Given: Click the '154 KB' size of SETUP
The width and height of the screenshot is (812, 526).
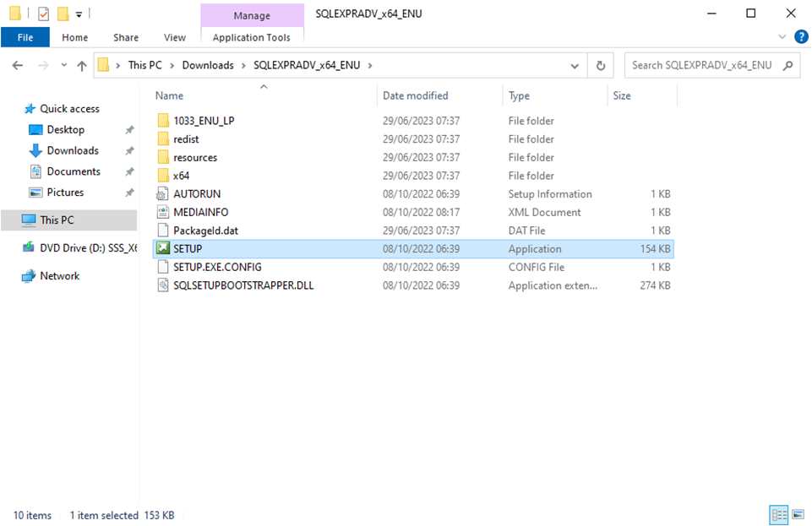Looking at the screenshot, I should (x=655, y=249).
